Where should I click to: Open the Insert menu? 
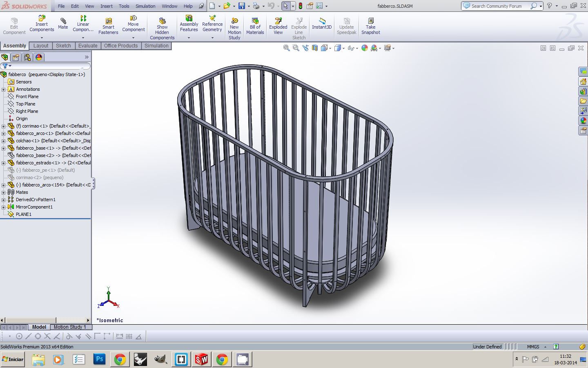(x=107, y=6)
